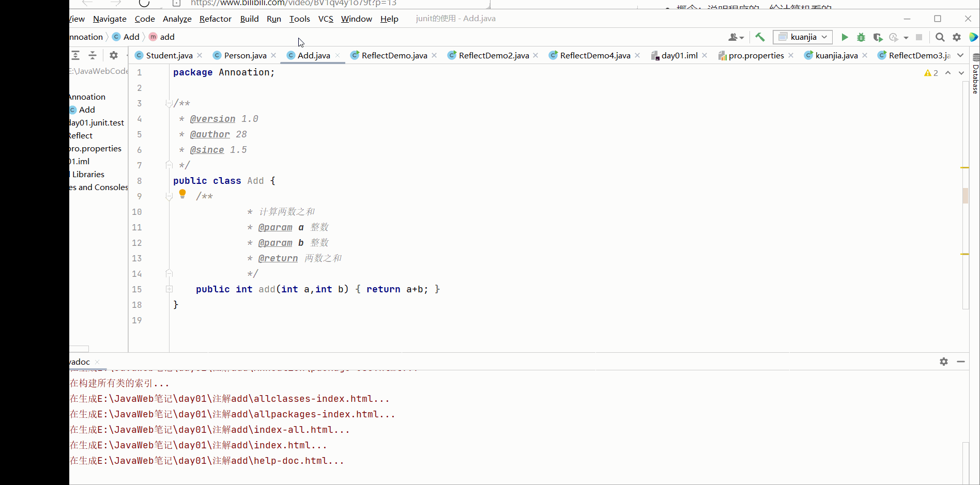This screenshot has height=485, width=980.
Task: Click the @return tag on line 13
Action: (278, 258)
